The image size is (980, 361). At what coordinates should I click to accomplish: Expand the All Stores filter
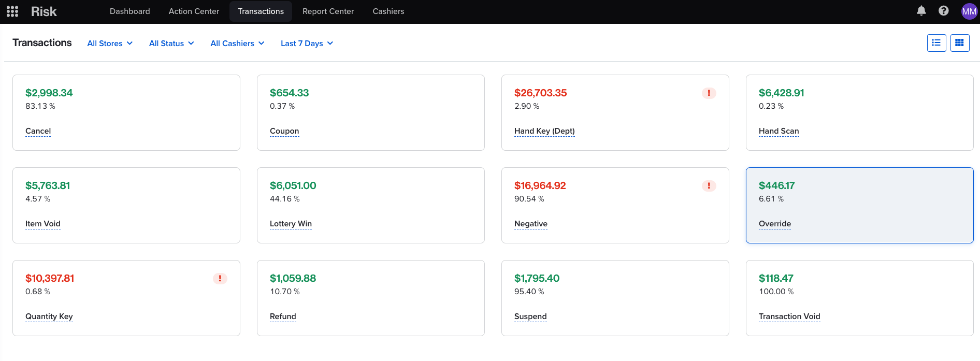click(110, 44)
